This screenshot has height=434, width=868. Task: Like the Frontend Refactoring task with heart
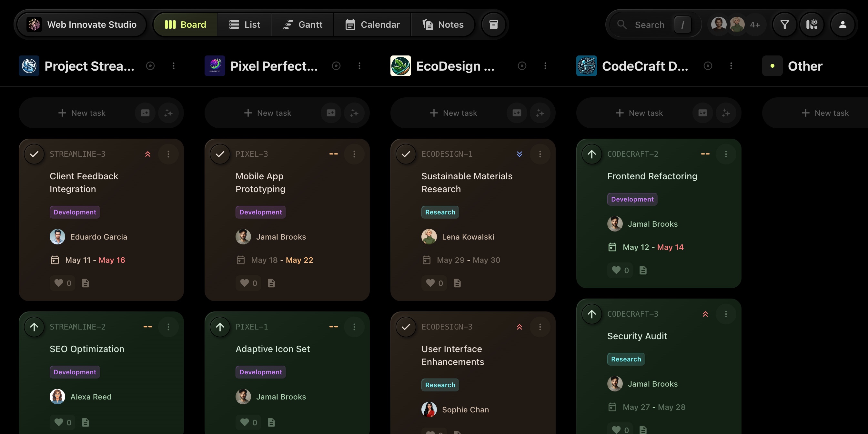click(x=616, y=270)
